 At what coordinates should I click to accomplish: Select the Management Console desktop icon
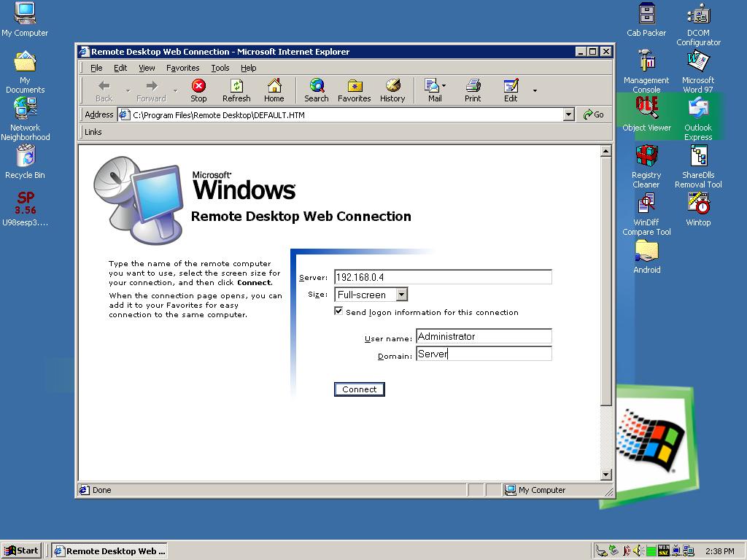coord(646,71)
